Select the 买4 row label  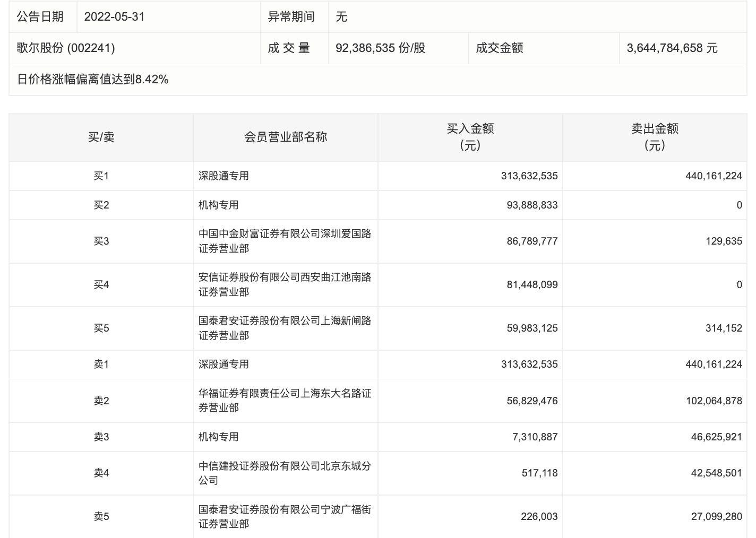tap(101, 284)
